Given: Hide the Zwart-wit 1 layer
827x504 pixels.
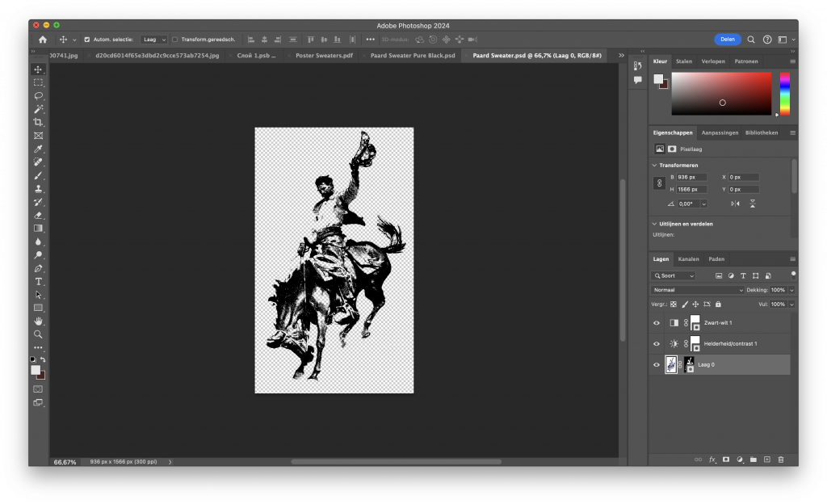Looking at the screenshot, I should (x=657, y=322).
